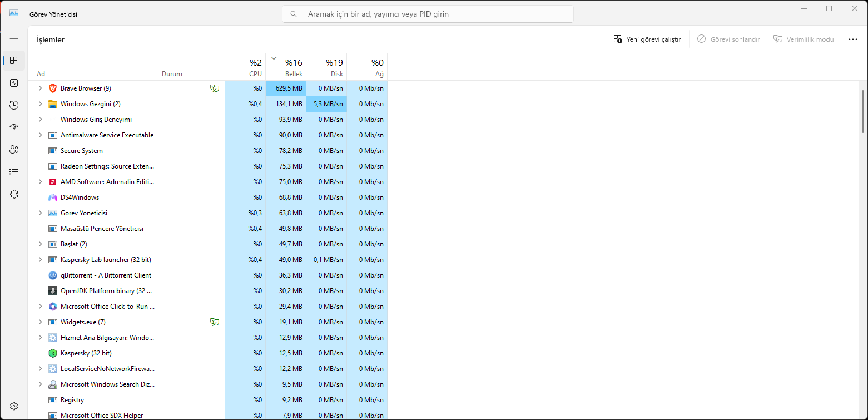Viewport: 868px width, 420px height.
Task: Sort by the Bellek column header
Action: 286,67
